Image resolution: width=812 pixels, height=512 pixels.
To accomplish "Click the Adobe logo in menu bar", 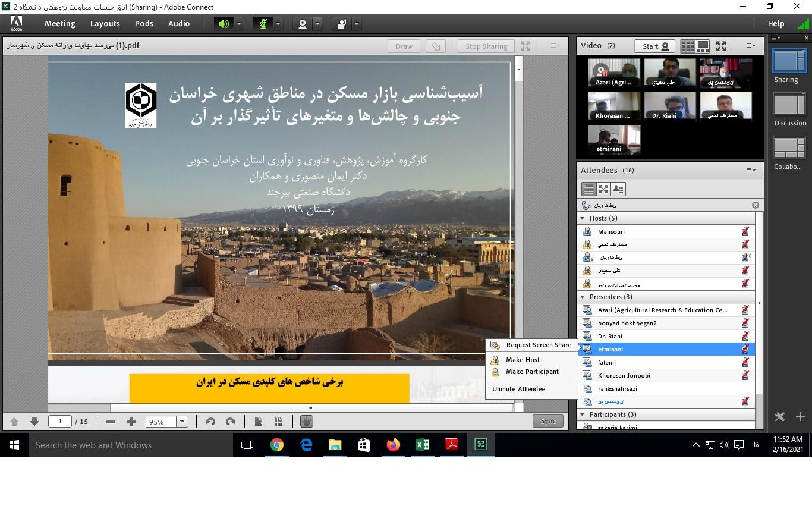I will (x=17, y=24).
